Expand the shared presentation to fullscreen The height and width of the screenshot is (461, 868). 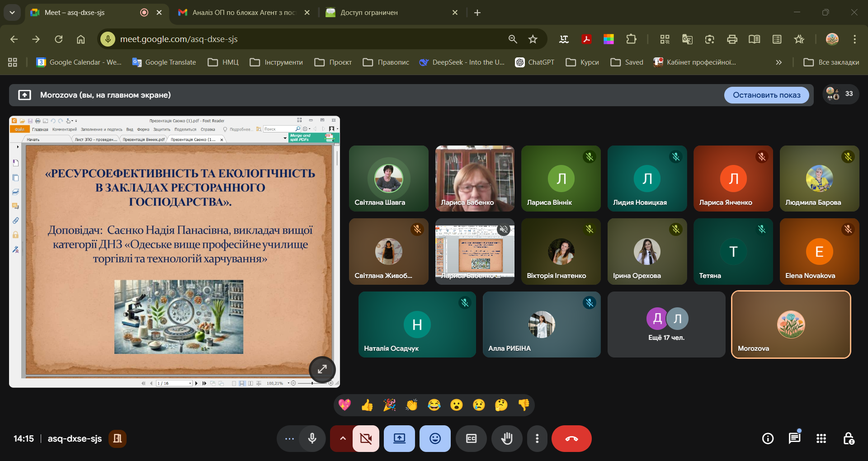(322, 369)
